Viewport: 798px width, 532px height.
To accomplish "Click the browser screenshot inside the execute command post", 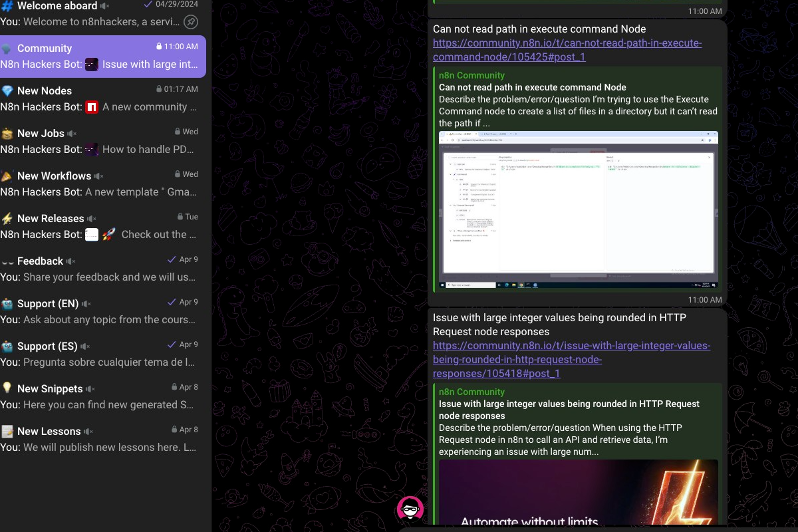I will coord(578,208).
